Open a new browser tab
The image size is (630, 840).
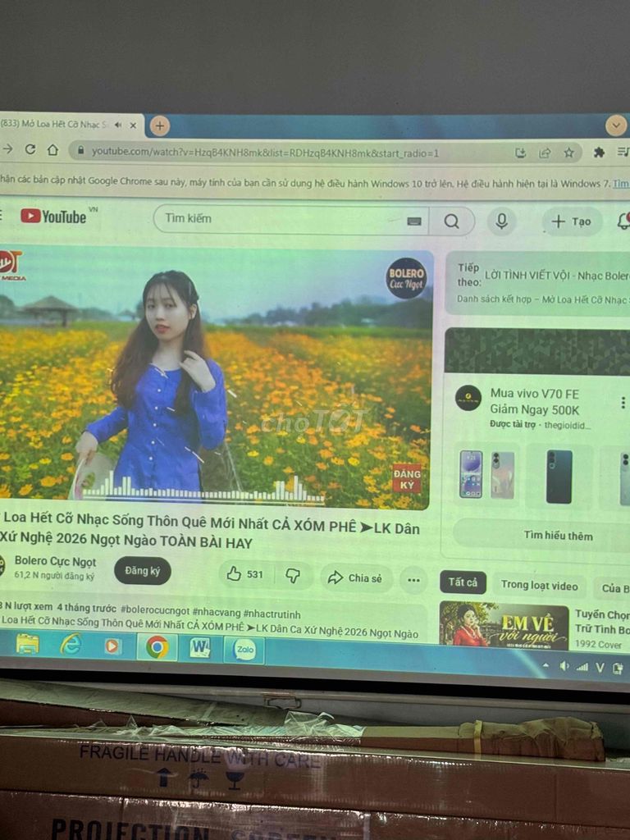pos(159,126)
